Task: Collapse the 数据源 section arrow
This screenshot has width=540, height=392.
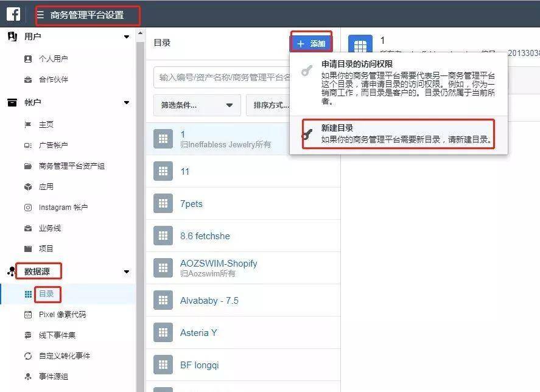Action: [x=127, y=271]
